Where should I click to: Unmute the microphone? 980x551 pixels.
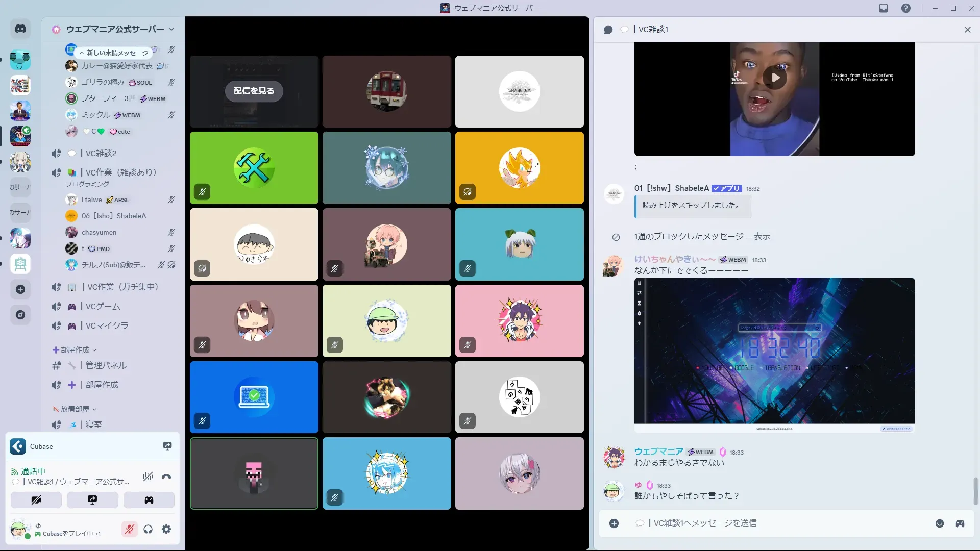click(x=130, y=530)
